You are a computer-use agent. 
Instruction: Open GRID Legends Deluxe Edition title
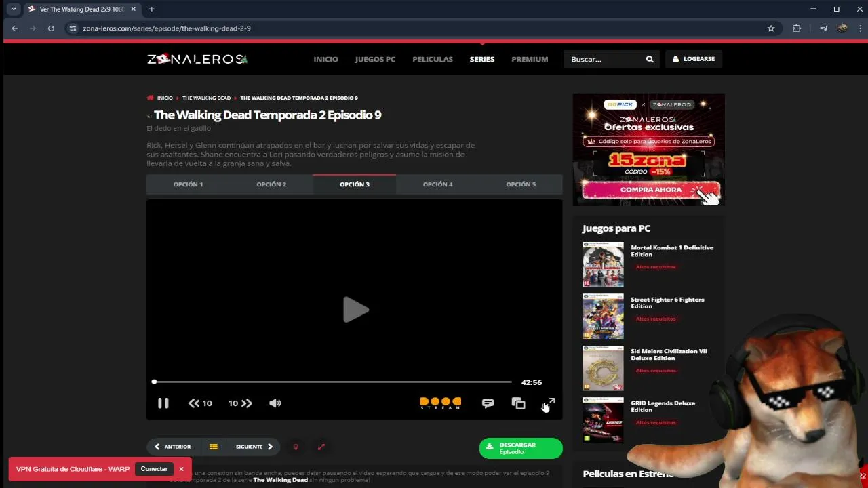pyautogui.click(x=663, y=407)
